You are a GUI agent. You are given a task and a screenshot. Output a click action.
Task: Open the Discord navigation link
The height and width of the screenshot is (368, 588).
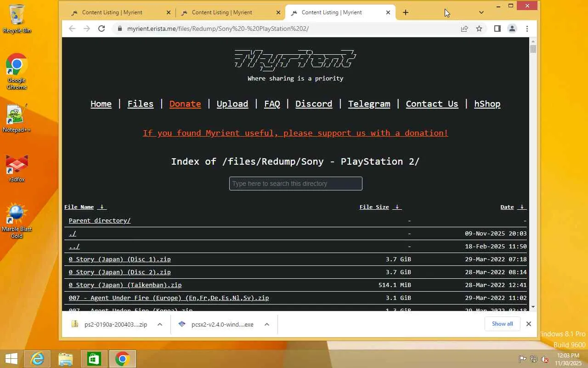pos(314,104)
